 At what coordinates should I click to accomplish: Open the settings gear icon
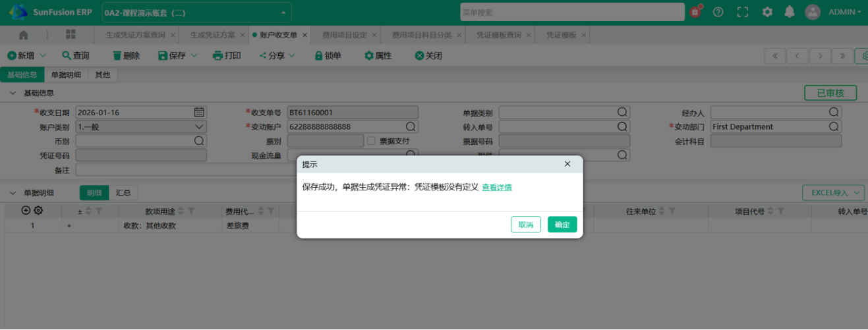pyautogui.click(x=767, y=12)
